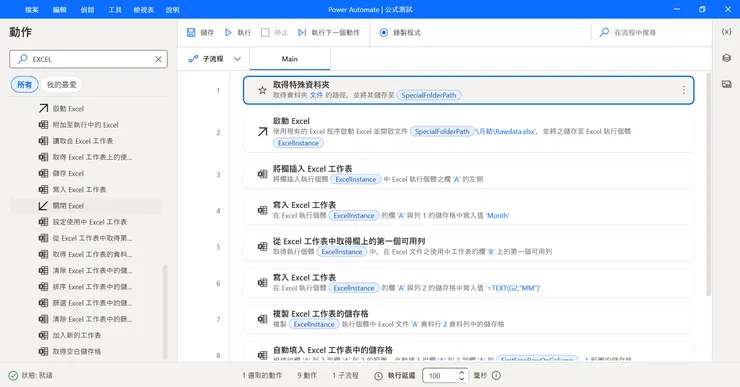Click Excel icon of 將欄插入 Excel 工作表
The image size is (740, 387).
coord(262,174)
